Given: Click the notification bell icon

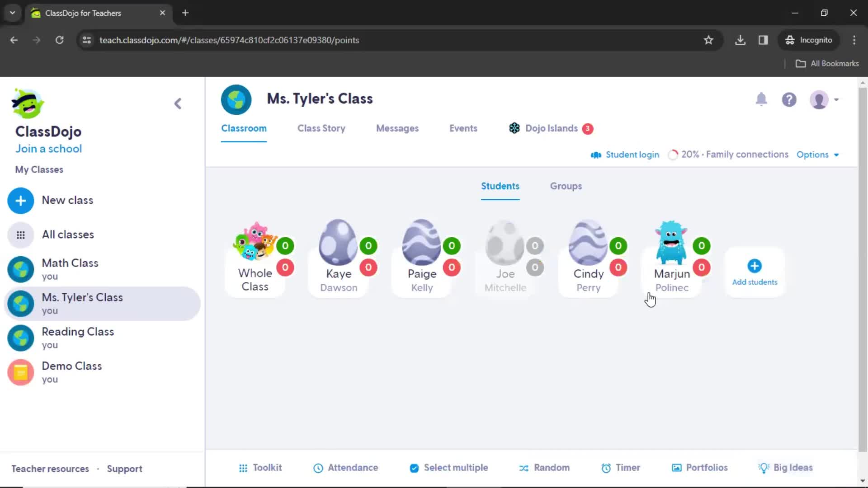Looking at the screenshot, I should tap(763, 99).
